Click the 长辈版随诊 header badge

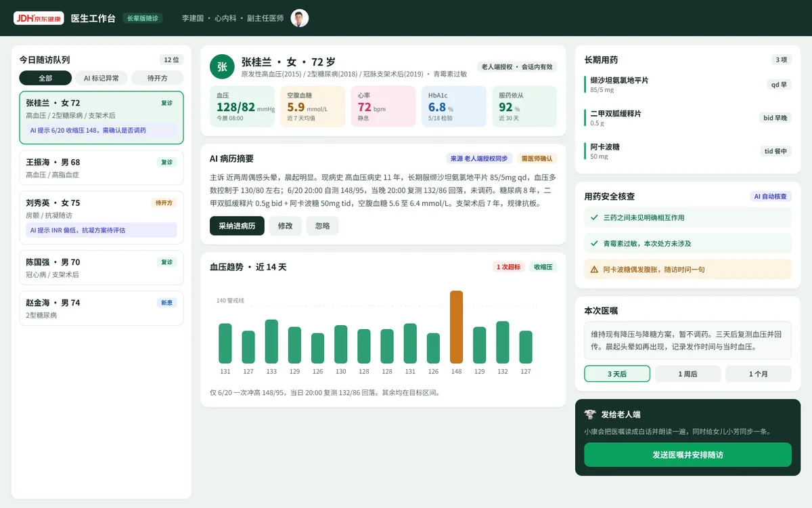143,18
